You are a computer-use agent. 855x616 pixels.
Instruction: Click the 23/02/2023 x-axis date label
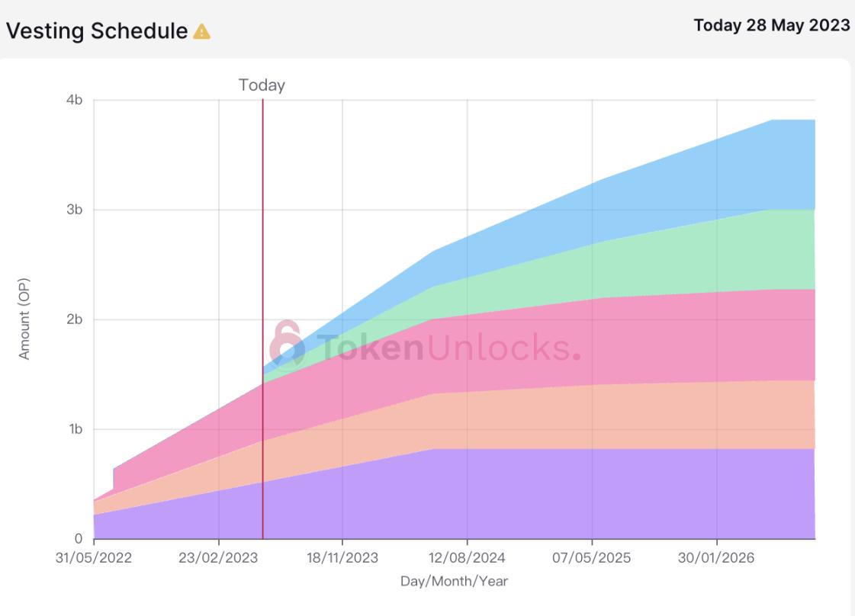[218, 558]
